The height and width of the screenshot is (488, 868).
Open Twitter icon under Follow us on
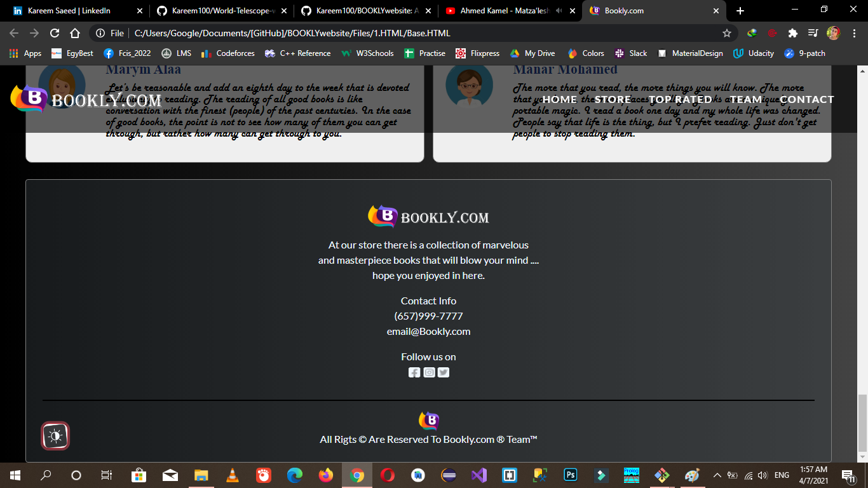click(x=444, y=372)
